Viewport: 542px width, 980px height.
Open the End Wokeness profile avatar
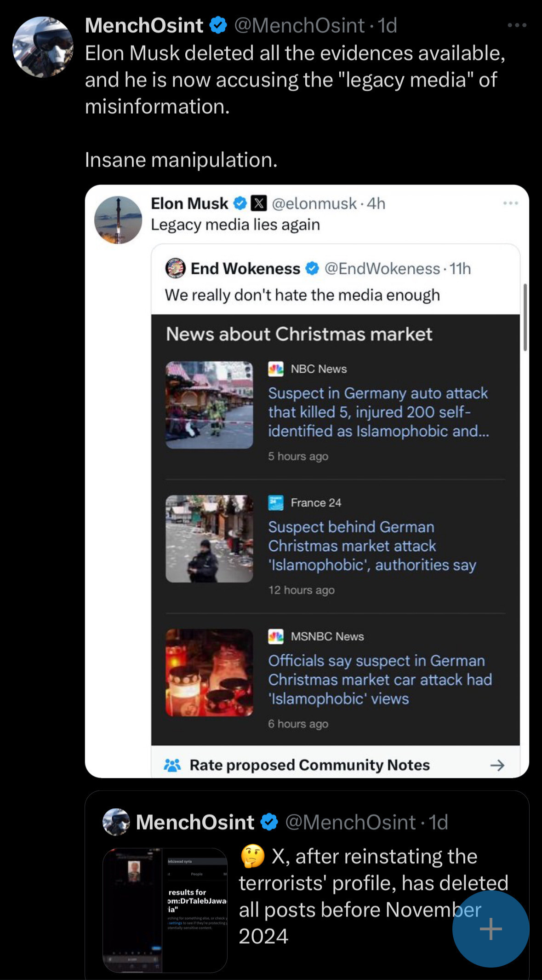tap(175, 268)
